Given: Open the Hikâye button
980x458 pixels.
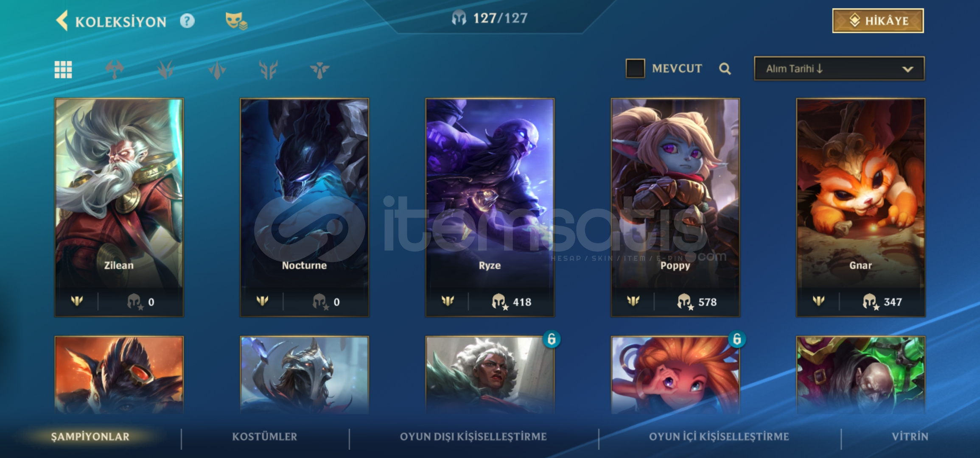Looking at the screenshot, I should pyautogui.click(x=878, y=21).
